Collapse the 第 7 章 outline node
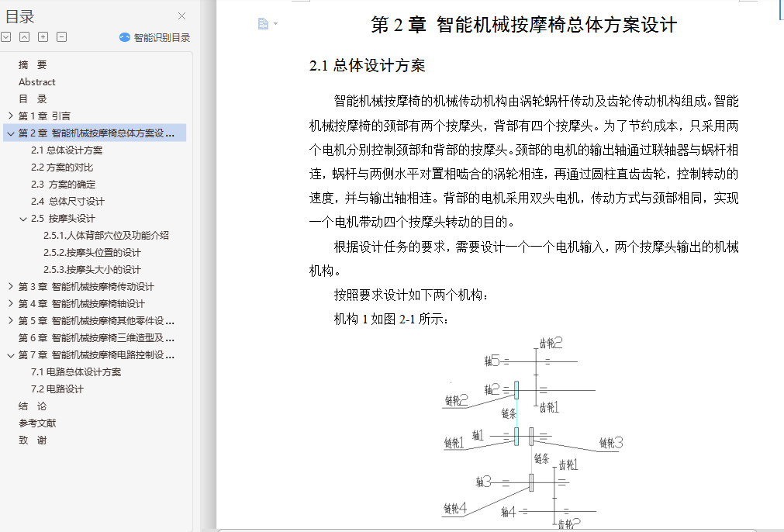The image size is (784, 532). (11, 355)
